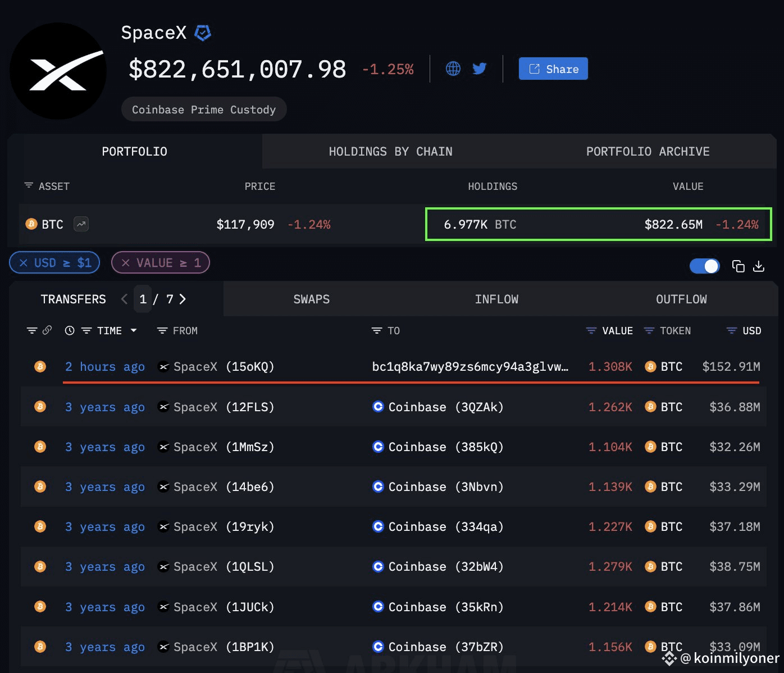This screenshot has height=673, width=784.
Task: Click Coinbase (32bW4) recipient
Action: 438,566
